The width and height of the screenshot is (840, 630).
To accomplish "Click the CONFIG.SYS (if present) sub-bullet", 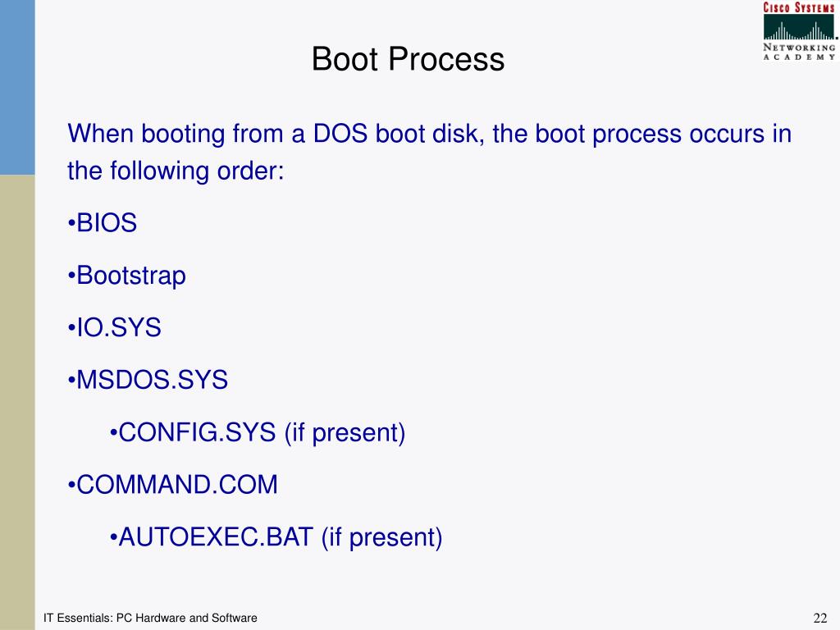I will (x=257, y=433).
